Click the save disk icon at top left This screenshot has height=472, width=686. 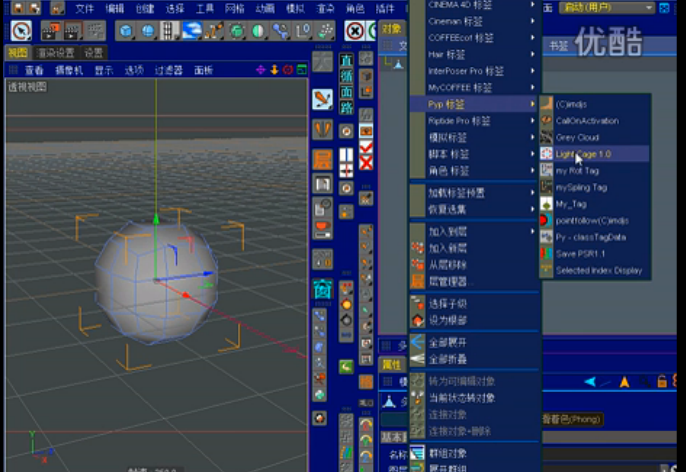(x=18, y=8)
